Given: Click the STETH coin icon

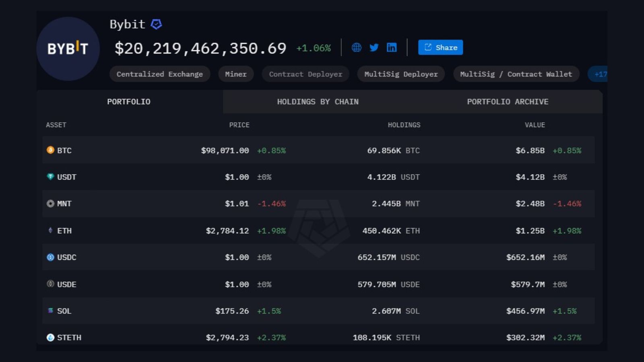Looking at the screenshot, I should click(50, 337).
